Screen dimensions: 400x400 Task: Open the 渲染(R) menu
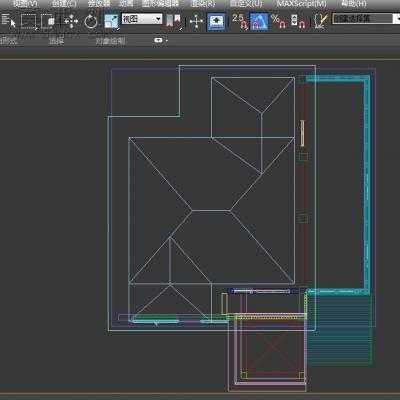coord(203,4)
